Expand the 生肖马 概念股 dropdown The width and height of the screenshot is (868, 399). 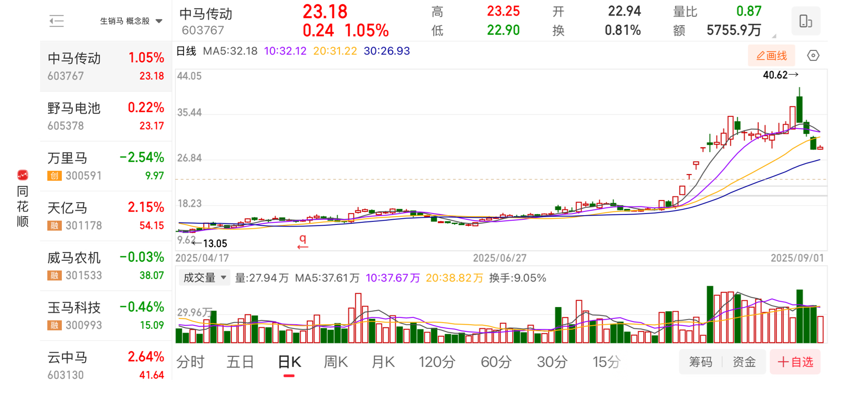131,21
